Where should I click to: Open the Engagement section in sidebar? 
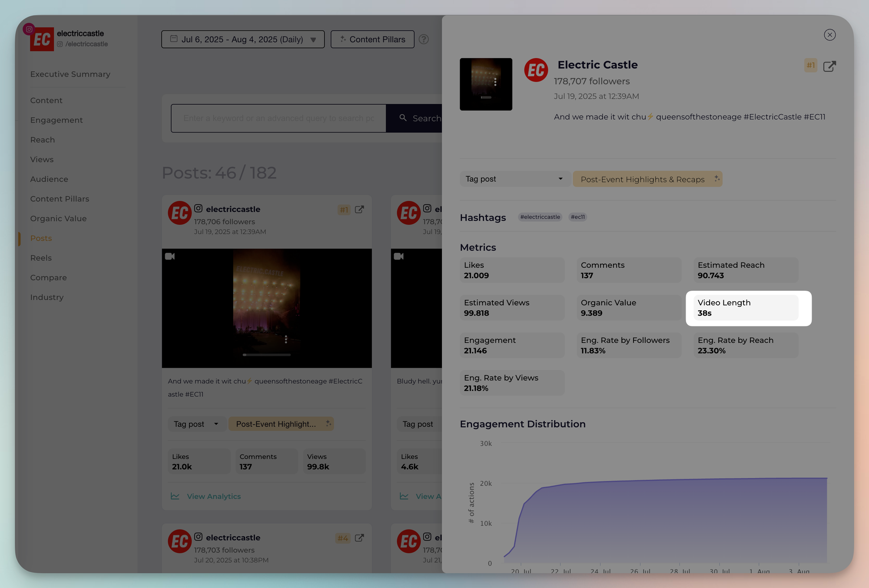(56, 120)
